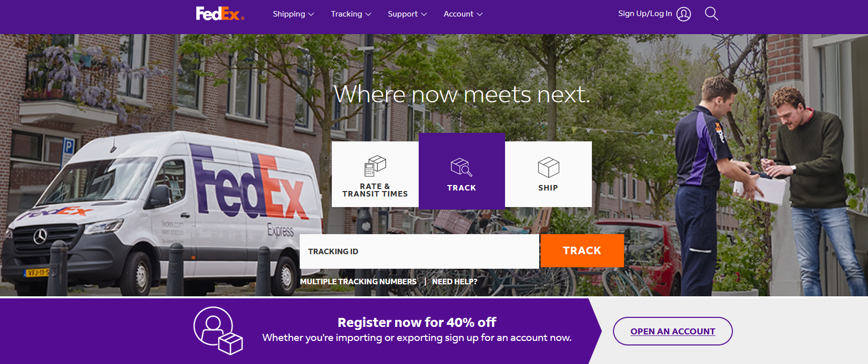Open the Multiple Tracking Numbers link
The height and width of the screenshot is (364, 868).
point(358,282)
